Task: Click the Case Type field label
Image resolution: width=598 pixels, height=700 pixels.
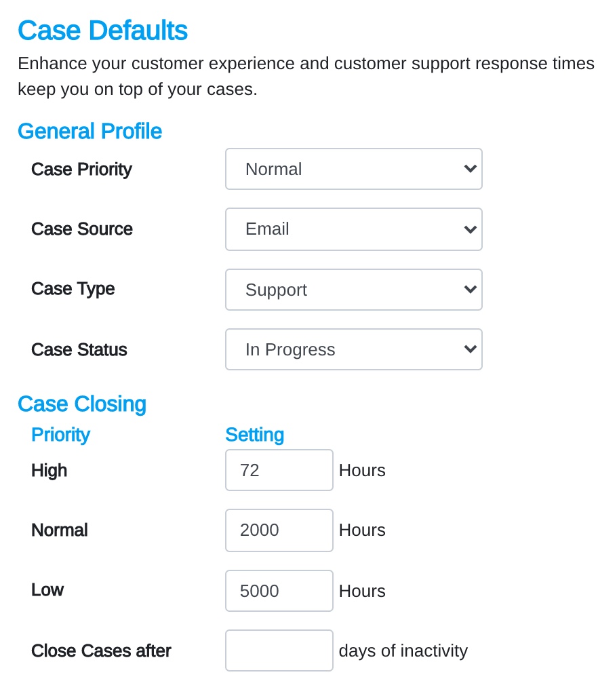Action: pos(73,289)
